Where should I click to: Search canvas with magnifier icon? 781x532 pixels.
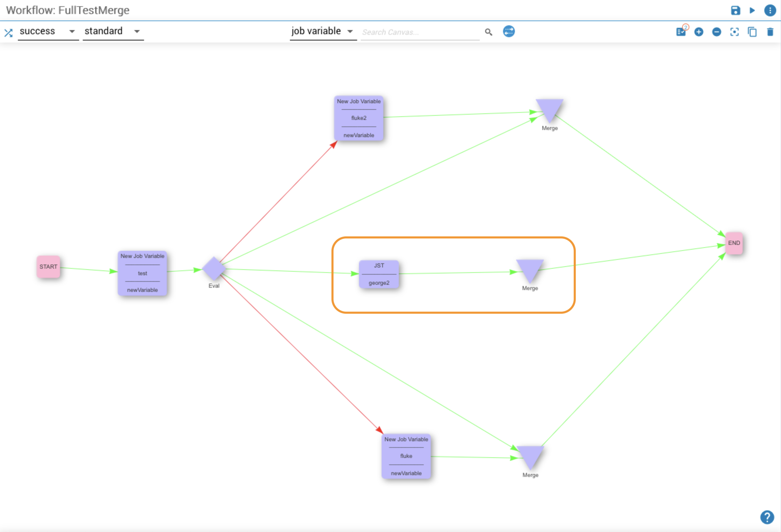pyautogui.click(x=489, y=32)
